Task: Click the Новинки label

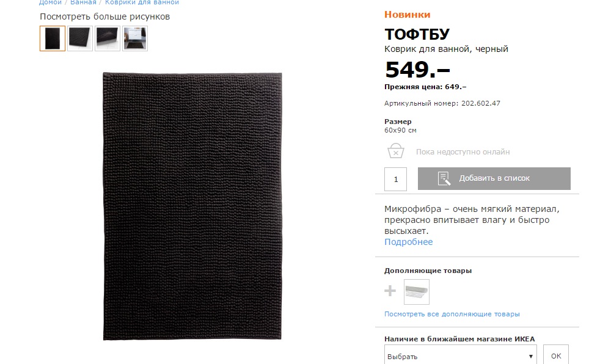Action: (x=407, y=15)
